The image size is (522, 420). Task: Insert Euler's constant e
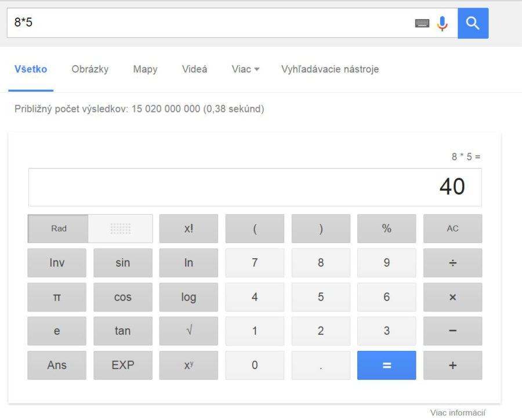[x=57, y=331]
